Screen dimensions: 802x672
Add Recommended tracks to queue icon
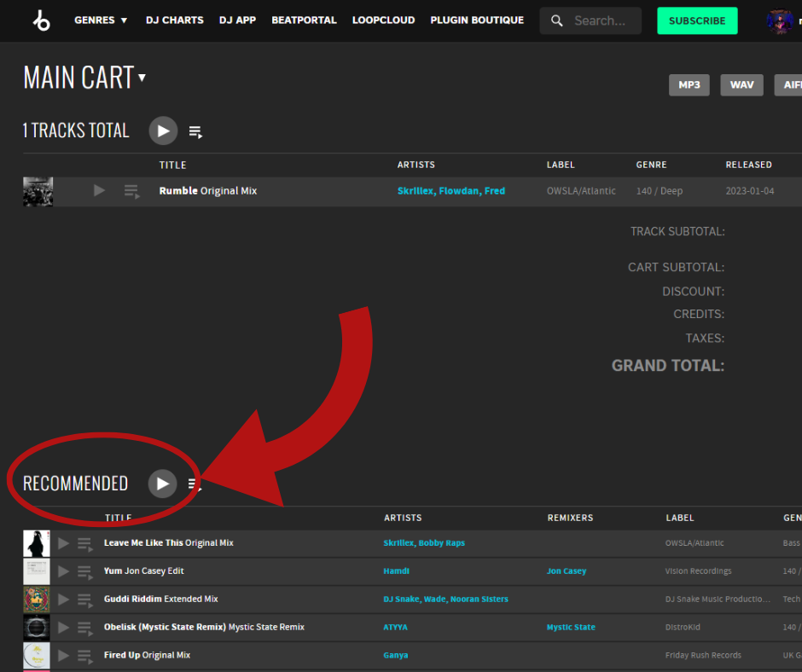195,484
